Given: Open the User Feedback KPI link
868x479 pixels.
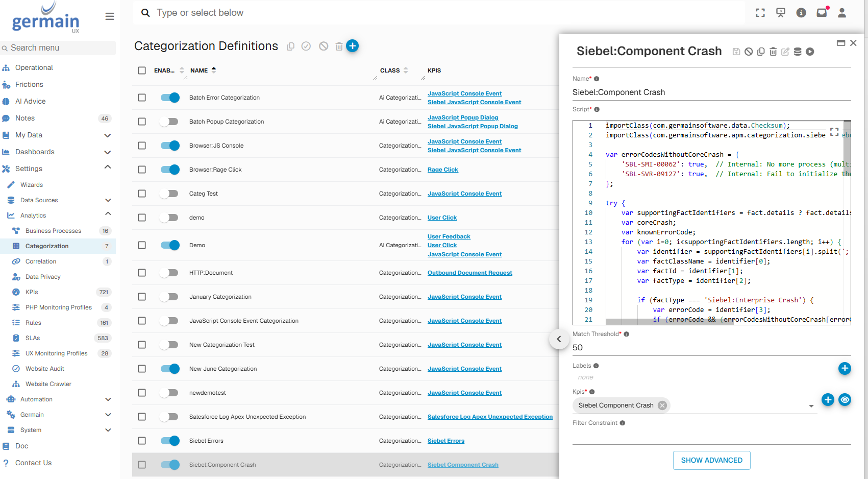Looking at the screenshot, I should (x=449, y=236).
